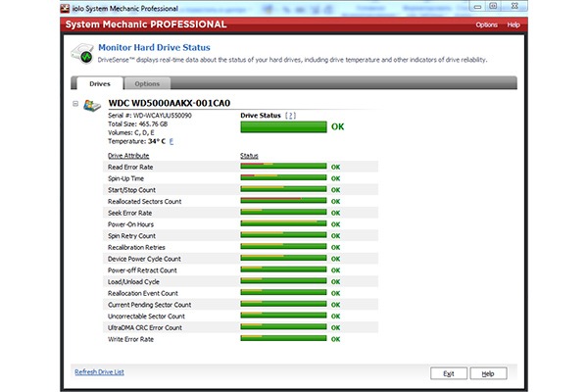Open Options in the red header
The width and height of the screenshot is (588, 392).
coord(486,24)
